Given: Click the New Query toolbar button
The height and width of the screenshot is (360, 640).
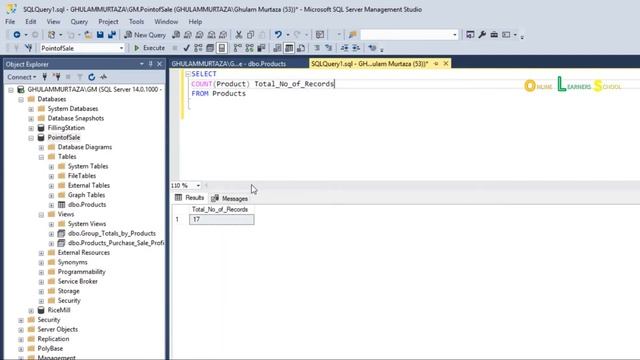Looking at the screenshot, I should (145, 35).
